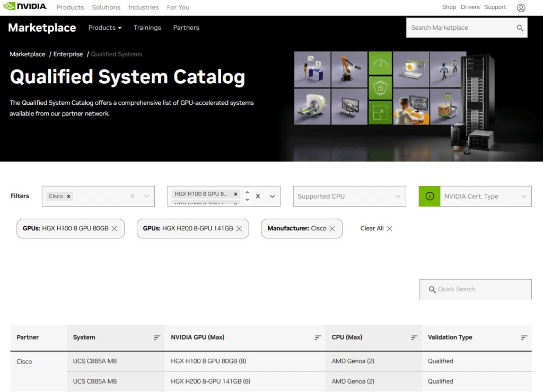Screen dimensions: 543x392
Task: Sort by the Validation Type column icon
Action: pos(524,337)
